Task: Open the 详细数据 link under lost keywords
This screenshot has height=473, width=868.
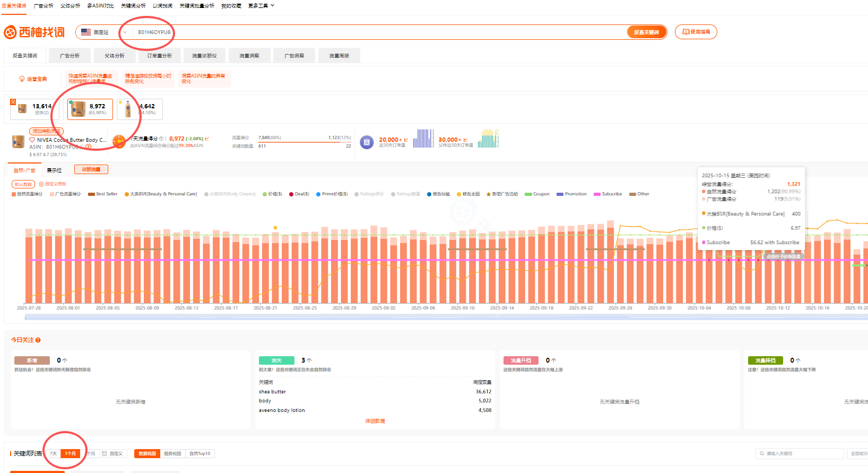Action: [375, 421]
